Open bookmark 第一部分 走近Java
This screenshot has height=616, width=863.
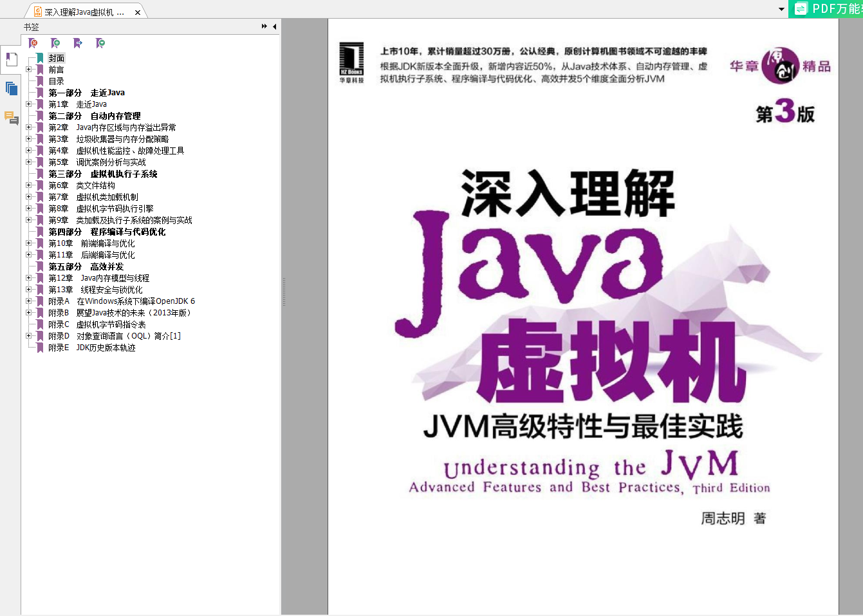pyautogui.click(x=87, y=93)
